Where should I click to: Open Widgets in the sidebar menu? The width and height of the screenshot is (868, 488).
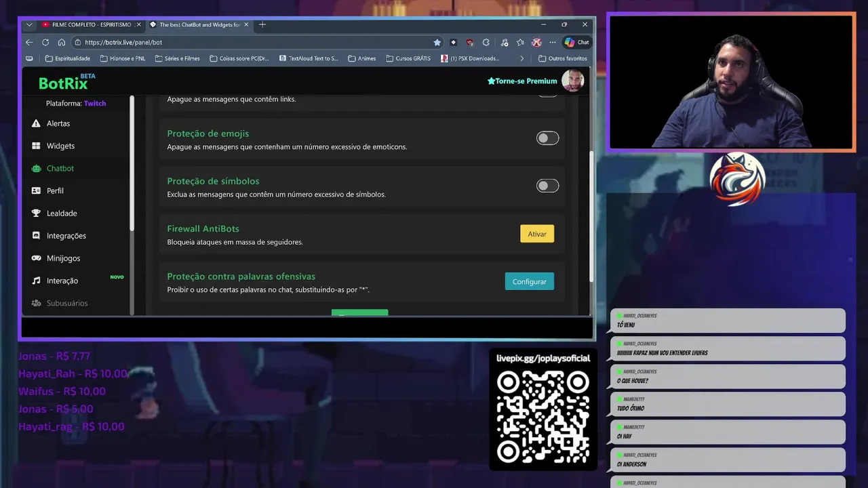tap(60, 146)
